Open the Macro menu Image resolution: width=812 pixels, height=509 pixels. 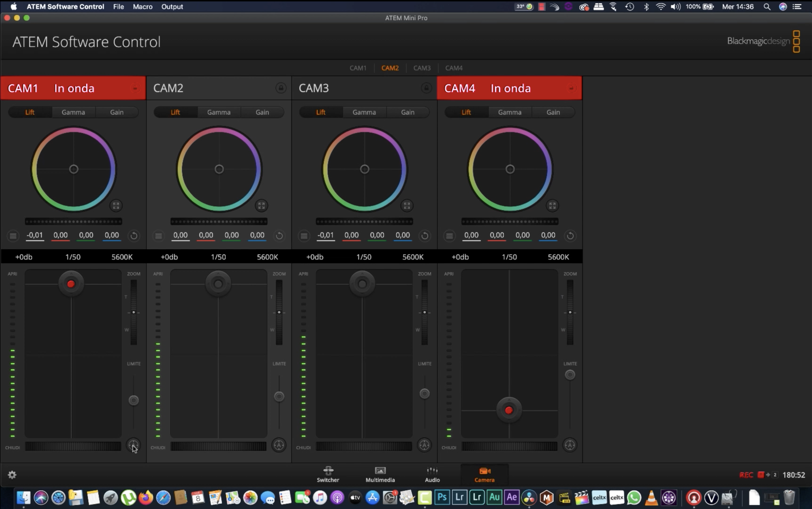[x=143, y=6]
